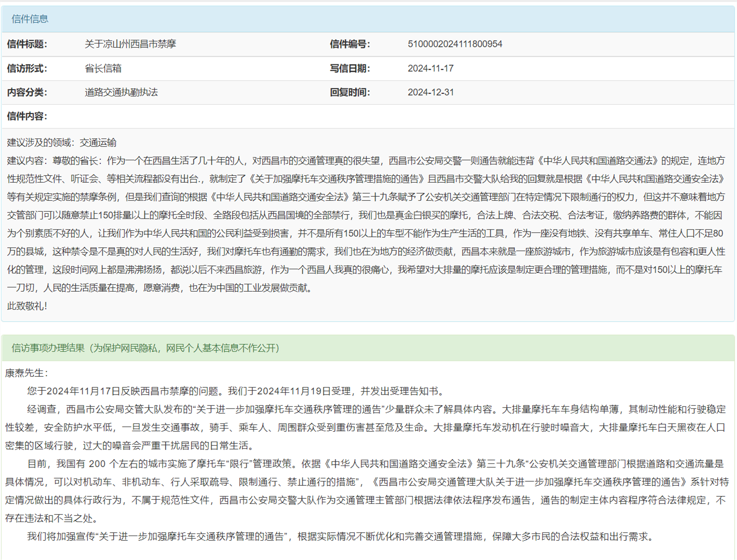Click the 信件内容 section label
737x560 pixels.
point(27,116)
